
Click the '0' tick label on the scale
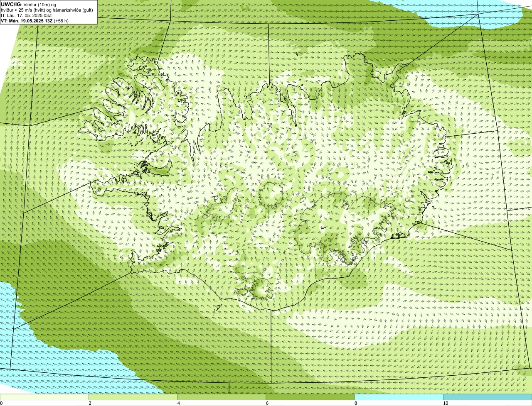pyautogui.click(x=1, y=403)
